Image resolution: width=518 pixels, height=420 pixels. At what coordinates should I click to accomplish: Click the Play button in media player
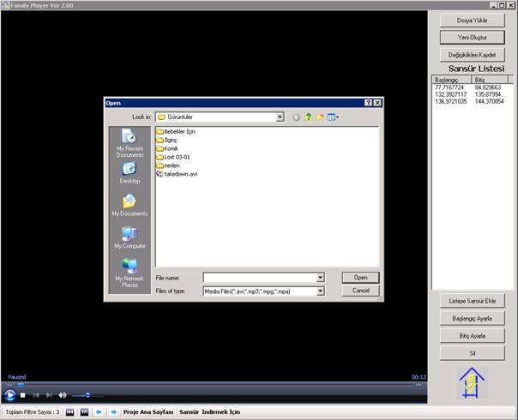pyautogui.click(x=10, y=395)
